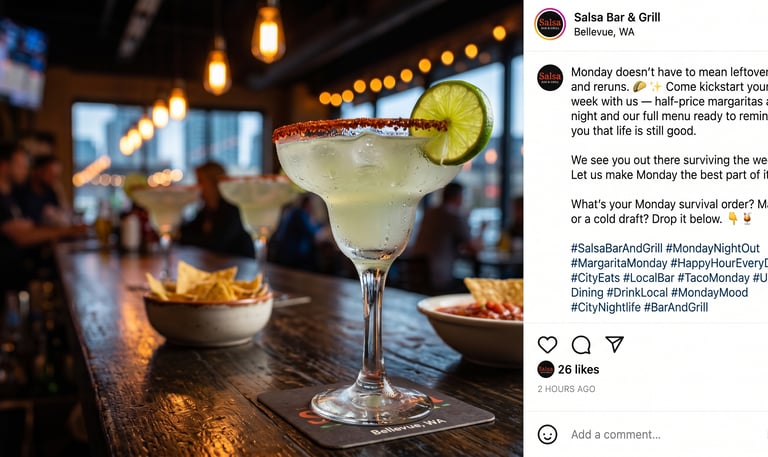Click the Salsa avatar beside the caption
The width and height of the screenshot is (768, 457).
click(x=550, y=77)
